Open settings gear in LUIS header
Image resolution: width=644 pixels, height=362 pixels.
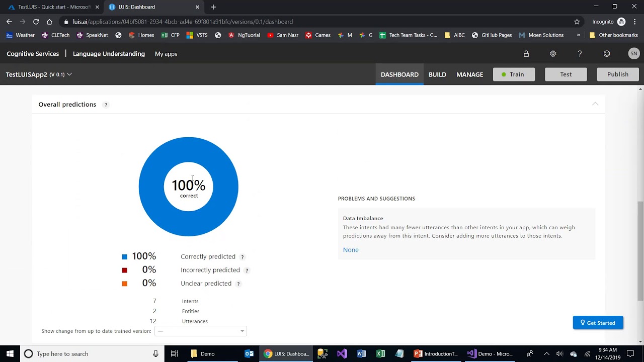553,54
